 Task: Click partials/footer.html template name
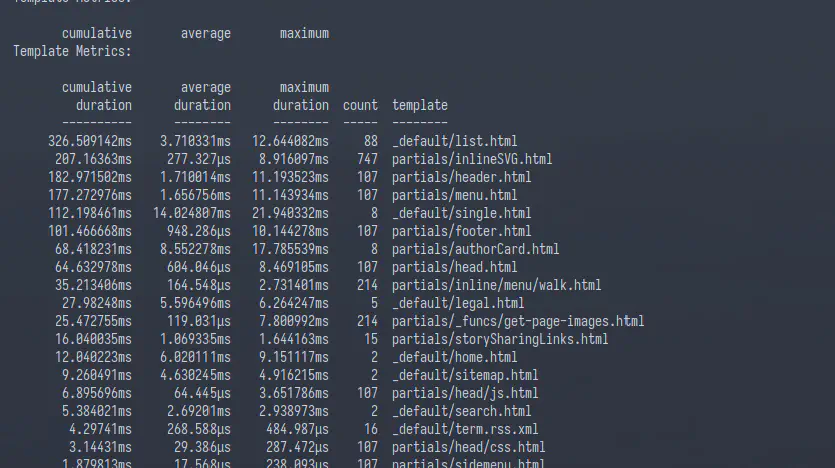tap(461, 232)
